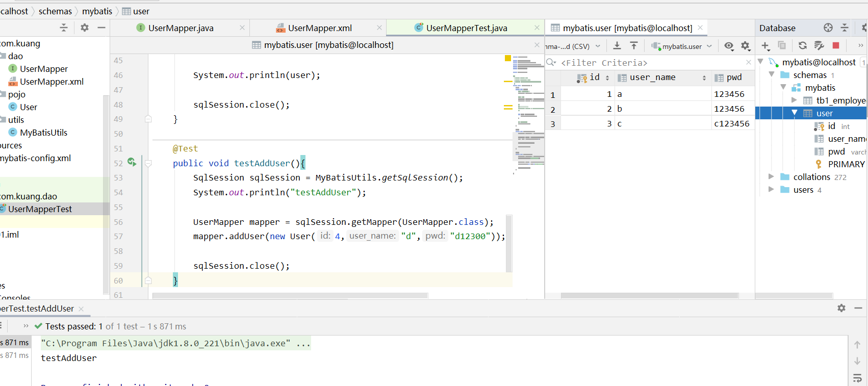Collapse the mybatis schema node
The image size is (868, 386).
pyautogui.click(x=783, y=87)
